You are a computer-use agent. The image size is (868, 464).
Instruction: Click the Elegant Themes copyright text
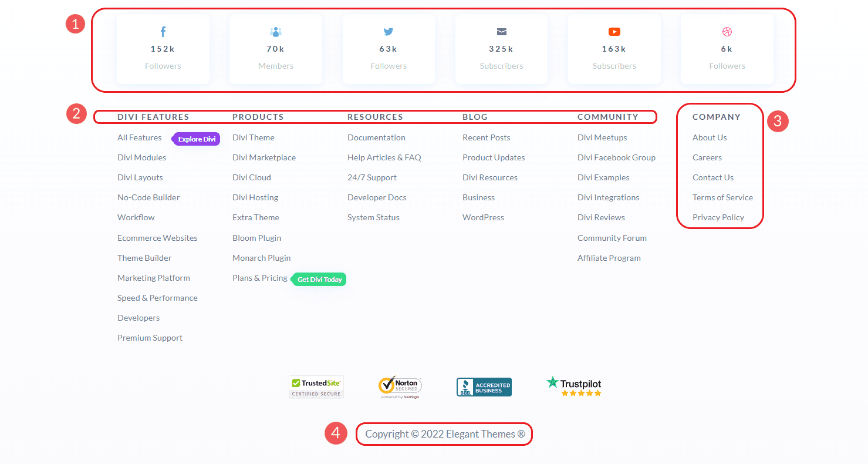click(x=444, y=433)
